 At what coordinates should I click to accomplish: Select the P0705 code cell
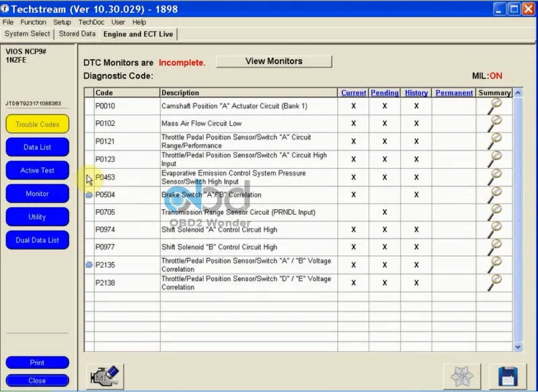tap(127, 212)
